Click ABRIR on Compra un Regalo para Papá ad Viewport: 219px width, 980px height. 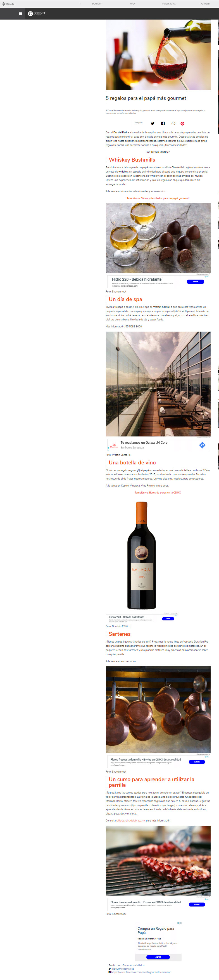158,957
